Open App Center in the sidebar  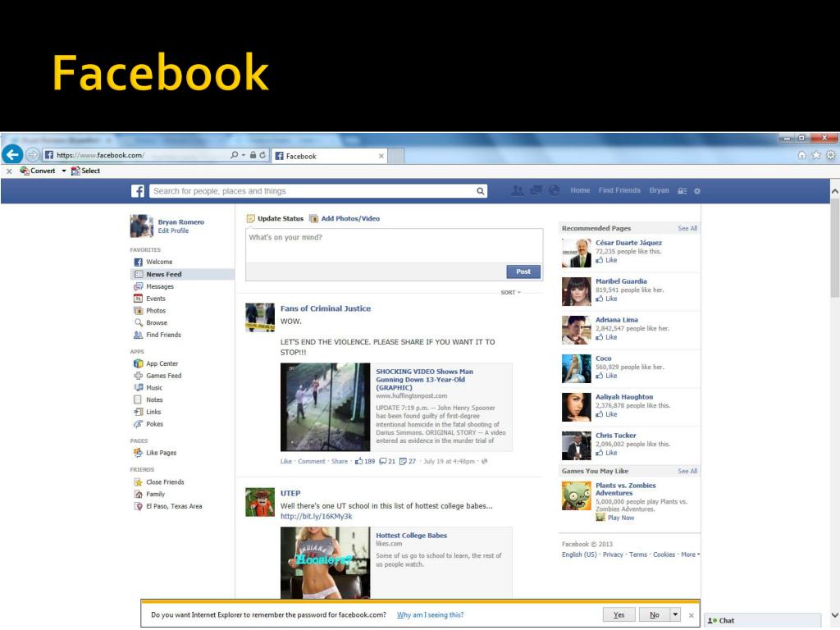[155, 363]
